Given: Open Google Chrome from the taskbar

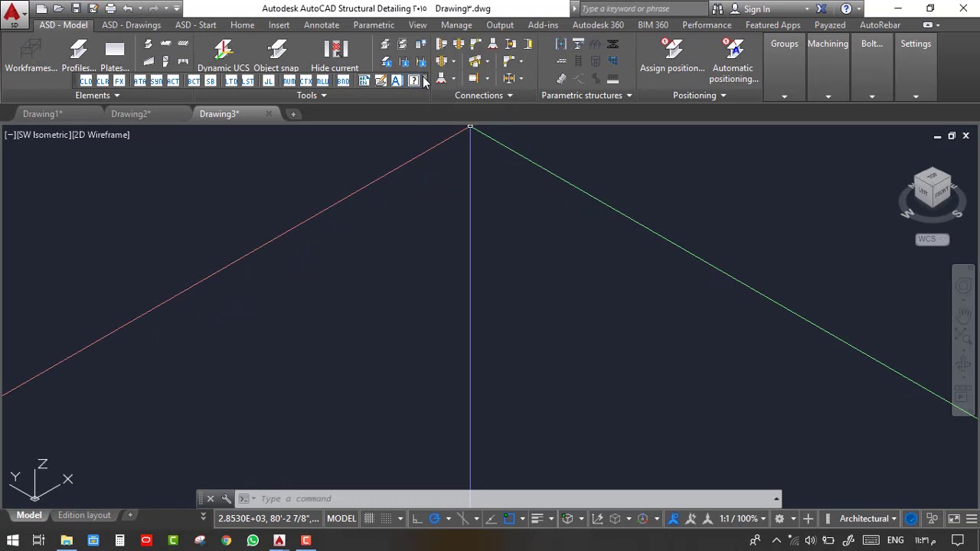Looking at the screenshot, I should click(x=226, y=540).
